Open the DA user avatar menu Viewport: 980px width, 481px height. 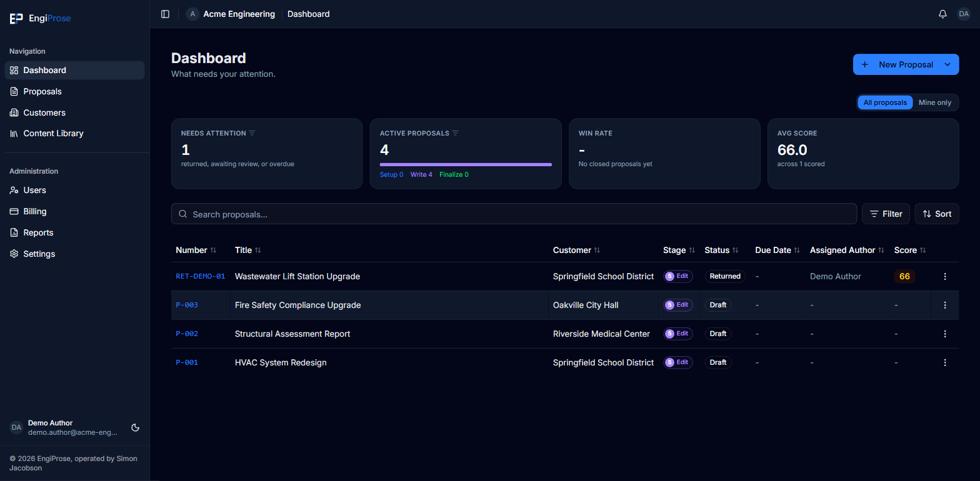click(x=964, y=14)
